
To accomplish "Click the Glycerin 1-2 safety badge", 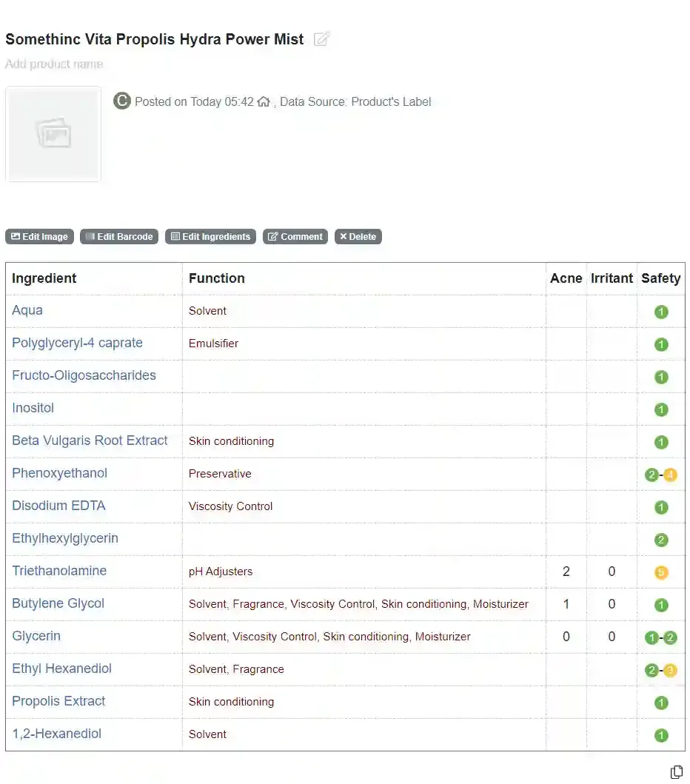I will tap(661, 637).
